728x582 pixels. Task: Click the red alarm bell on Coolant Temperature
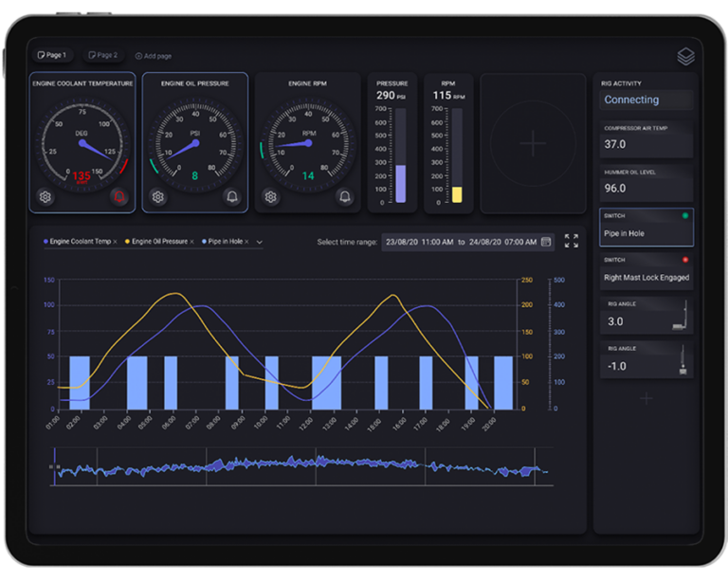(x=119, y=197)
